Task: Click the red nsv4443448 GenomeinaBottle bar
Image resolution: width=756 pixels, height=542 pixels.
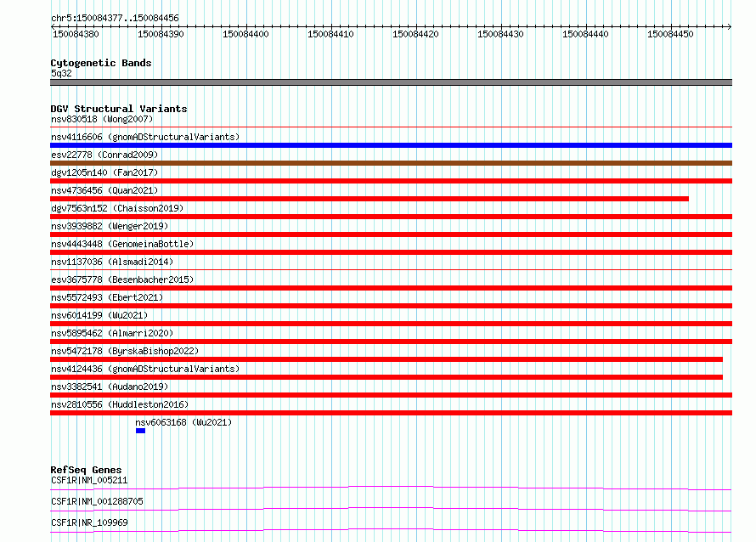Action: (x=391, y=252)
